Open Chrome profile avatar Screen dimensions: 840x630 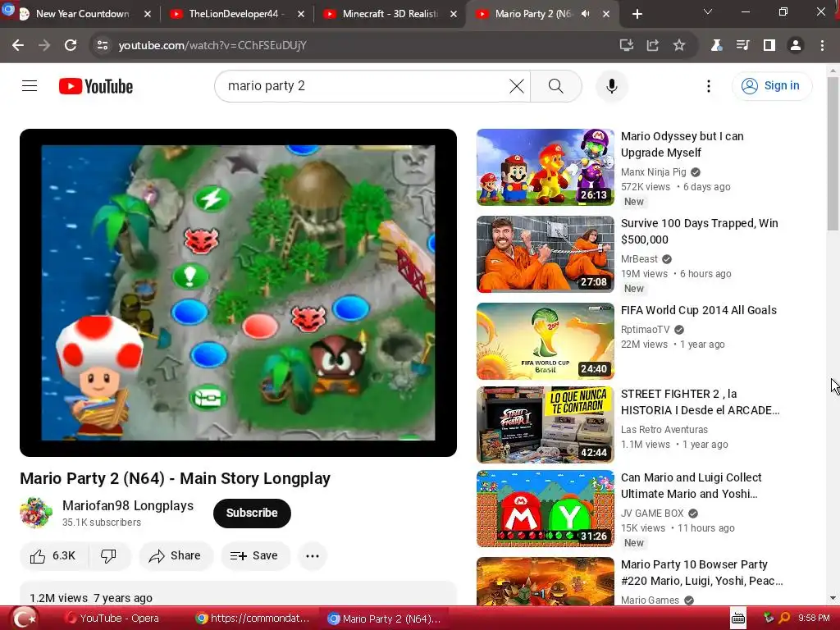point(796,45)
